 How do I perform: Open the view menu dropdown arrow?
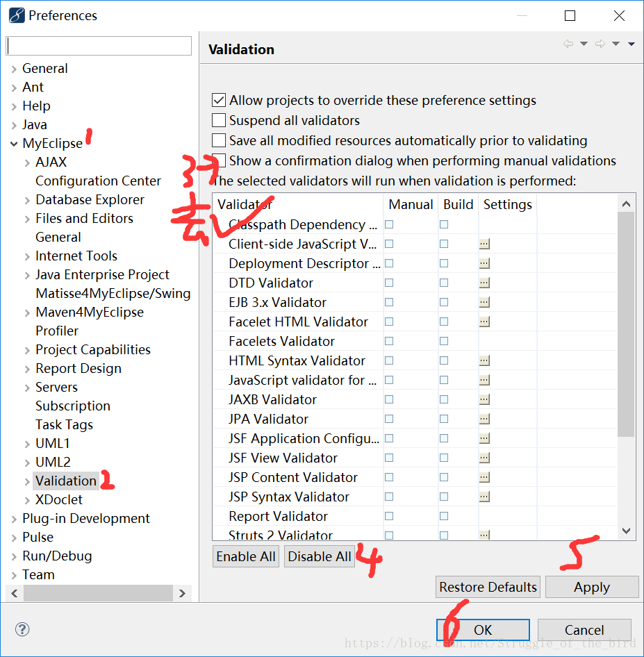(x=631, y=44)
